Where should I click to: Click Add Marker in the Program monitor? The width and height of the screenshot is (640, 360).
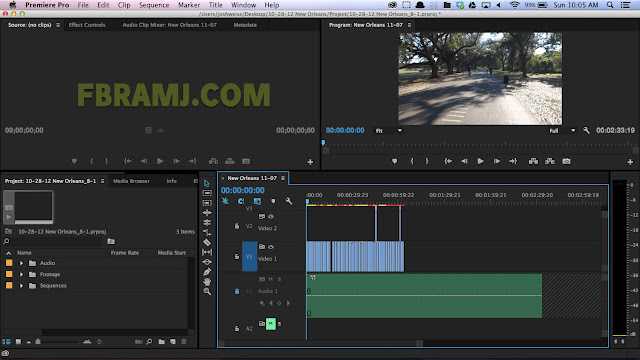[x=394, y=162]
